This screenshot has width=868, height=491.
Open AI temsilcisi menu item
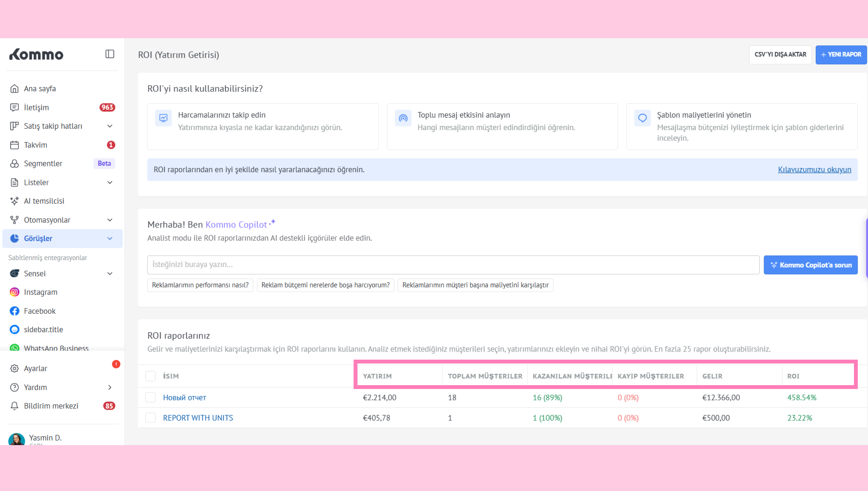pos(63,201)
